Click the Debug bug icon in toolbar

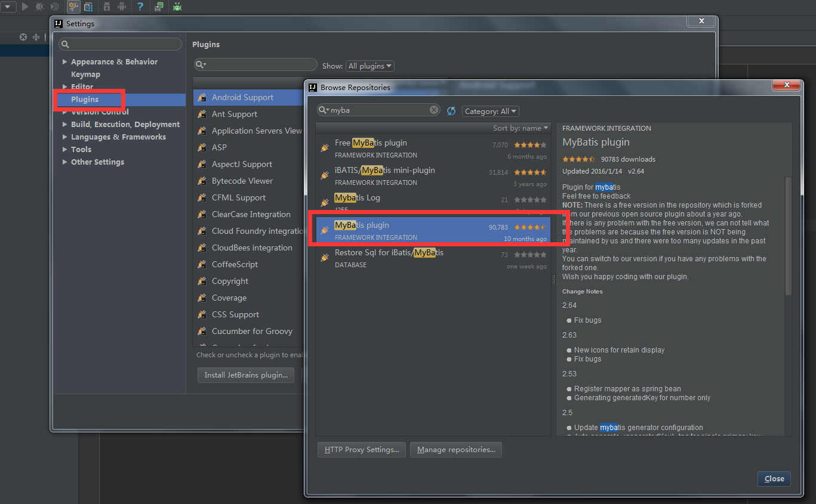[40, 7]
